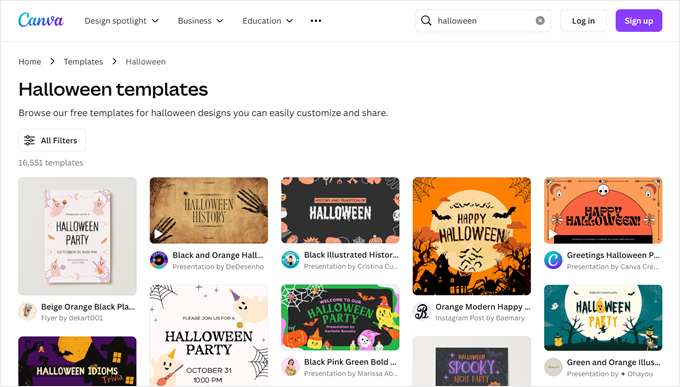The image size is (680, 387).
Task: Click Cristina Cu... creator avatar
Action: [290, 260]
